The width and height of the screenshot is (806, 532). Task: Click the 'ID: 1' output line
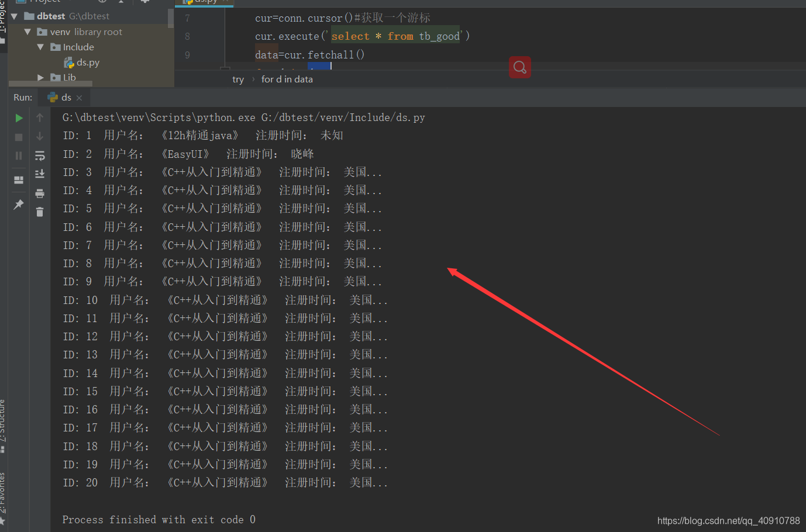tap(203, 136)
